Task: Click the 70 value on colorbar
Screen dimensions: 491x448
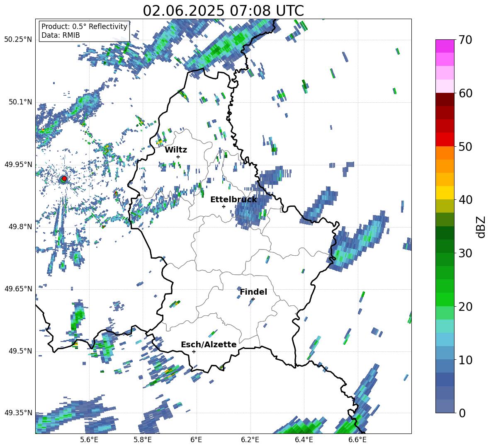Action: (x=465, y=40)
